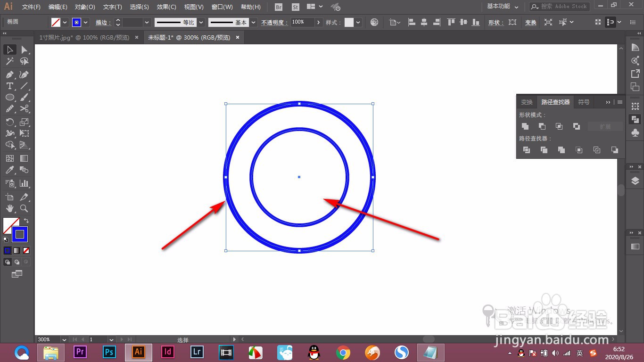Select the Line Segment tool

(25, 86)
